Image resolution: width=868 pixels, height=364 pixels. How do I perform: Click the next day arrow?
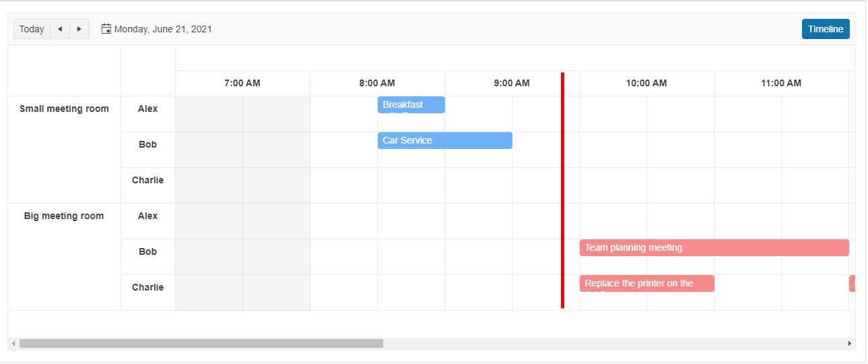pos(79,29)
